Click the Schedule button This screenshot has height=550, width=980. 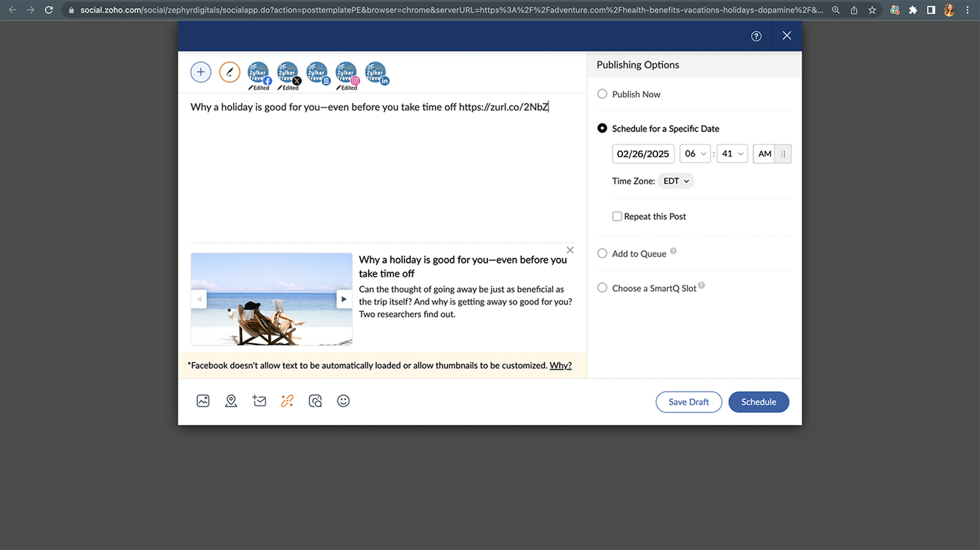click(x=758, y=402)
